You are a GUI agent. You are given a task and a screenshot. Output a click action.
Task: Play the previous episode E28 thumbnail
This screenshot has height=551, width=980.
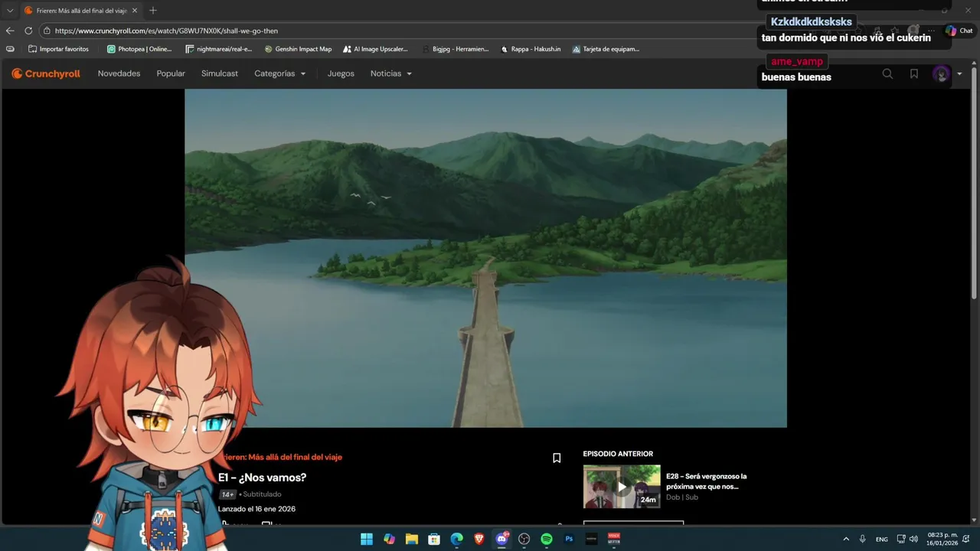622,487
